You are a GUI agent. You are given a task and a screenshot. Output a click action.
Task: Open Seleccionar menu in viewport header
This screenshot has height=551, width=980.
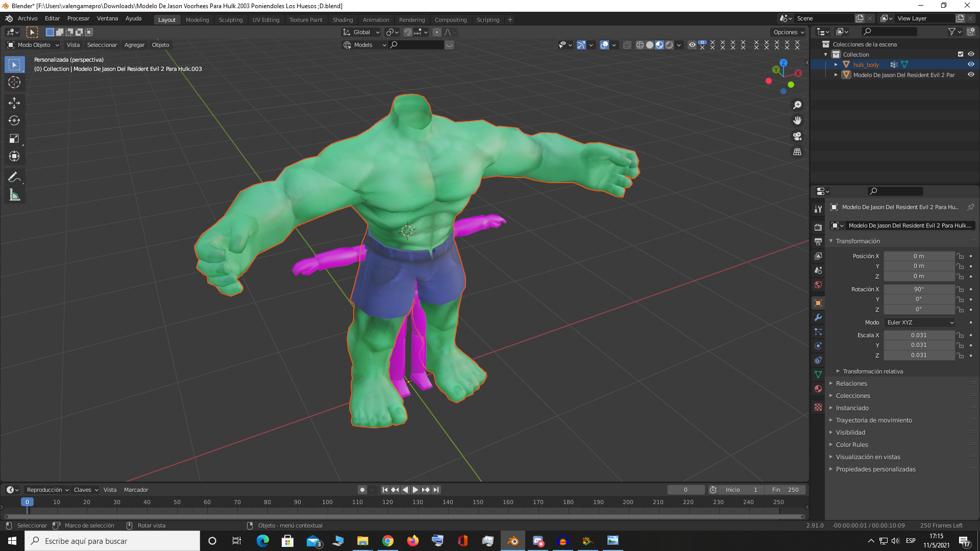[102, 45]
